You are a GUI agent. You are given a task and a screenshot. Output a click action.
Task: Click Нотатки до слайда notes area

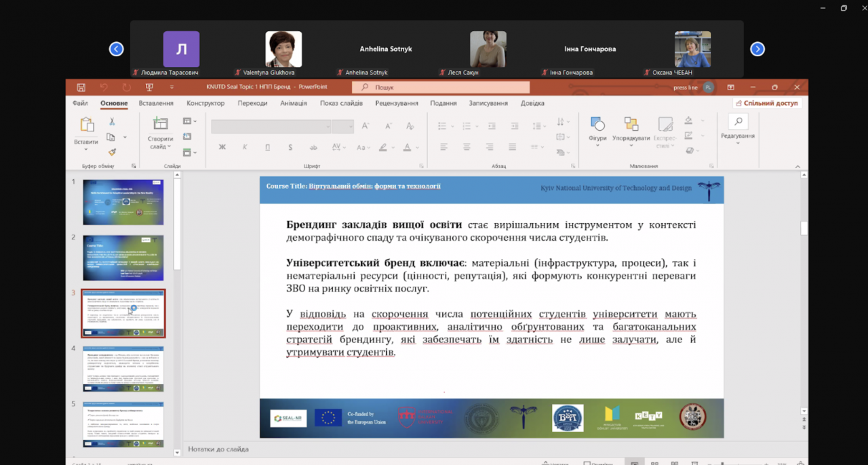point(218,449)
